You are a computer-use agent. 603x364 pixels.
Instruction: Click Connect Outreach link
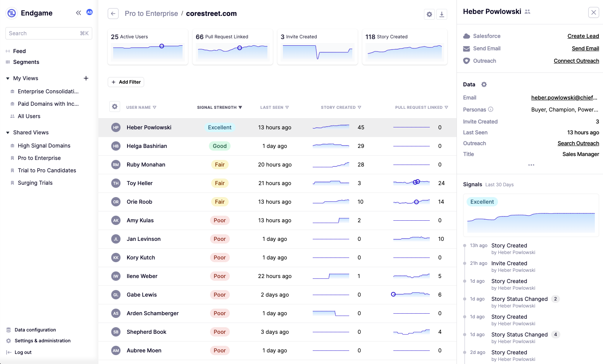[576, 61]
